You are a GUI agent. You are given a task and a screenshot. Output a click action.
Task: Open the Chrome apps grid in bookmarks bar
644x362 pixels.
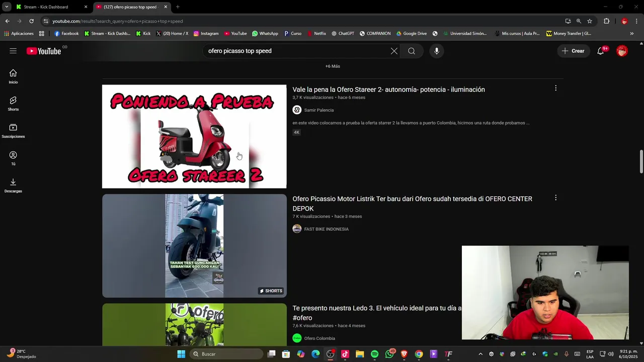[x=41, y=34]
